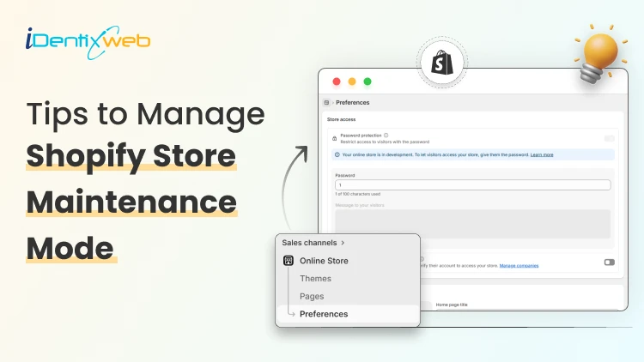Click the Online Store icon
Viewport: 644px width, 362px height.
pos(289,260)
